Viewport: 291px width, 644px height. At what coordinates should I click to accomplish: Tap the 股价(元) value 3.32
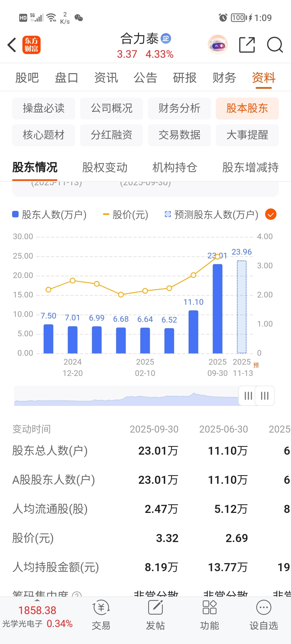pos(167,538)
